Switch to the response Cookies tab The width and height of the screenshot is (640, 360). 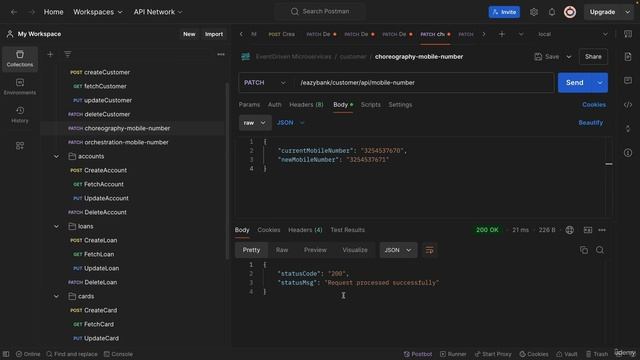click(269, 230)
